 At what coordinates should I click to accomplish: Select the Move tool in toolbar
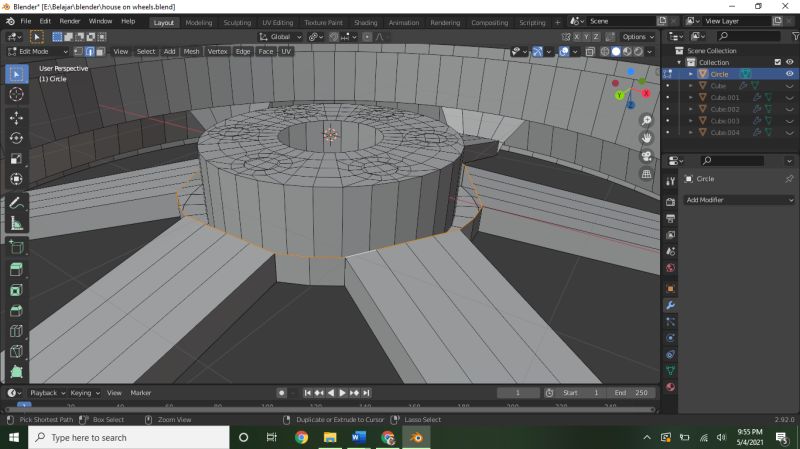tap(16, 118)
